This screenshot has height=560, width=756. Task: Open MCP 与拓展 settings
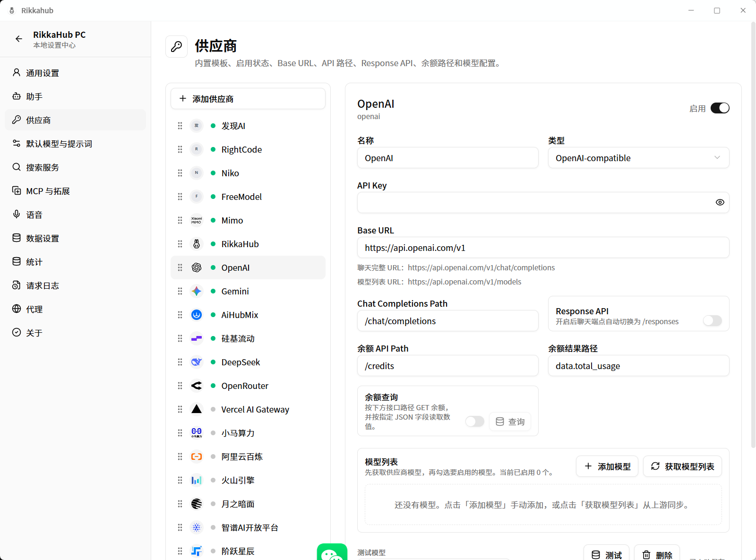tap(76, 191)
